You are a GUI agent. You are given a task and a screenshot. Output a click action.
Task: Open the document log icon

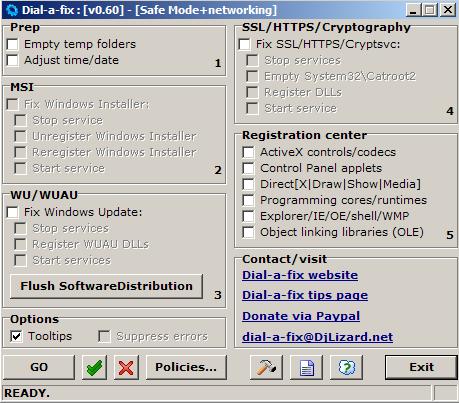click(306, 367)
